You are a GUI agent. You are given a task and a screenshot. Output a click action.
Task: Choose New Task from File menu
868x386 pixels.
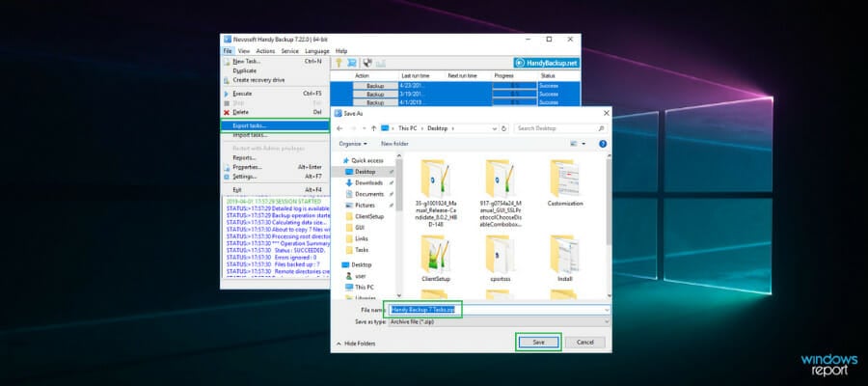pos(275,62)
